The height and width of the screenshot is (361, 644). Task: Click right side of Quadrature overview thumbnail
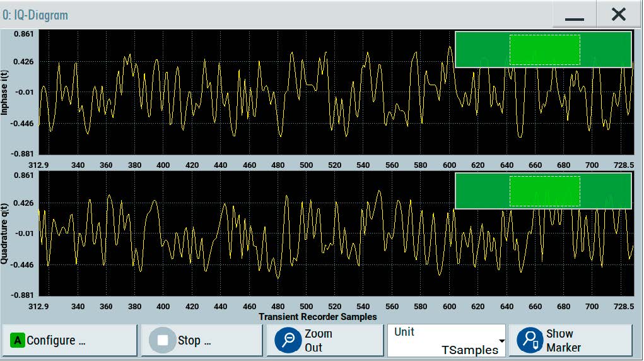tap(606, 191)
